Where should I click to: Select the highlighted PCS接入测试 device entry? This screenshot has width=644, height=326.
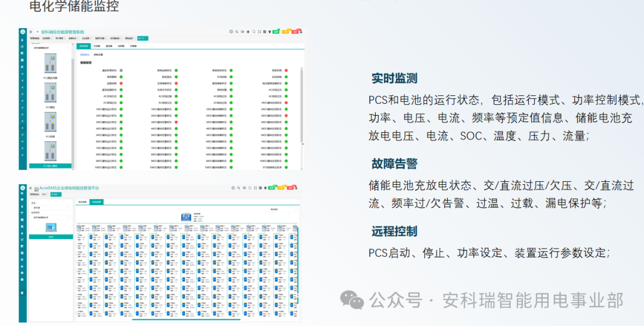pyautogui.click(x=50, y=166)
